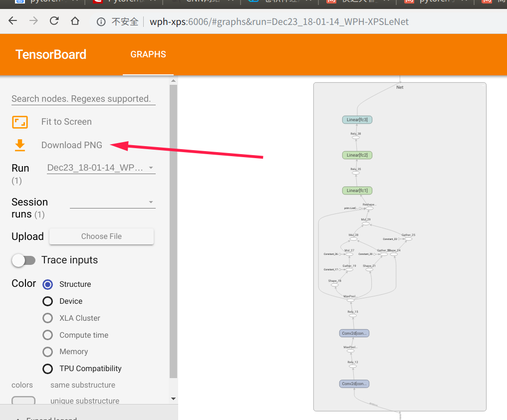Viewport: 507px width, 420px height.
Task: Reload the page with refresh icon
Action: 54,21
